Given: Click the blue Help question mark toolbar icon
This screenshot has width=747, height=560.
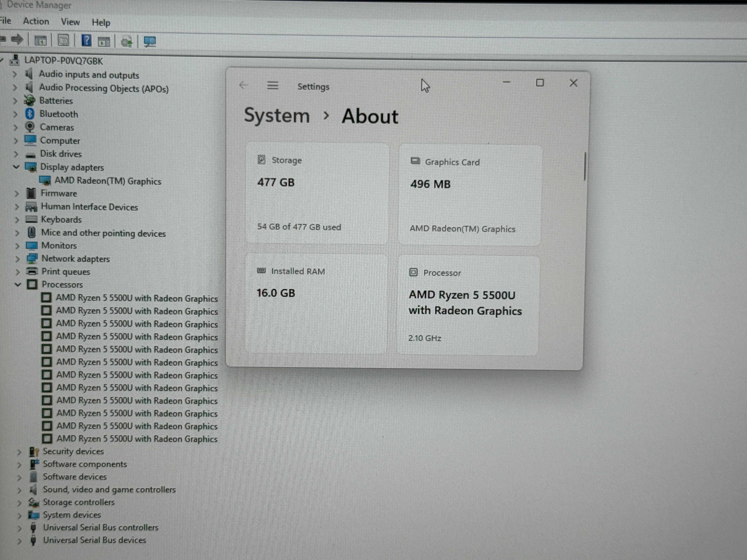Looking at the screenshot, I should [x=87, y=41].
